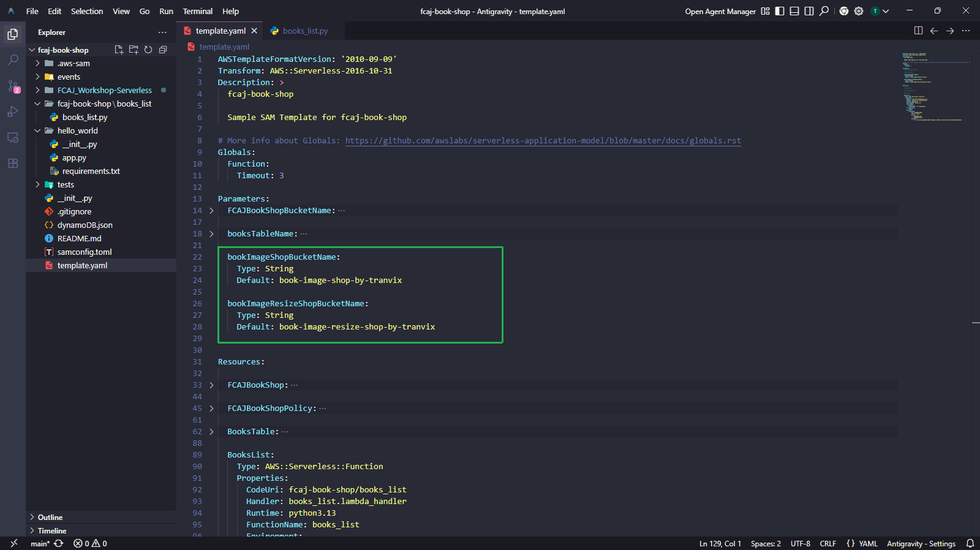Open Explorer views and more actions menu
The height and width of the screenshot is (550, 980).
click(162, 32)
